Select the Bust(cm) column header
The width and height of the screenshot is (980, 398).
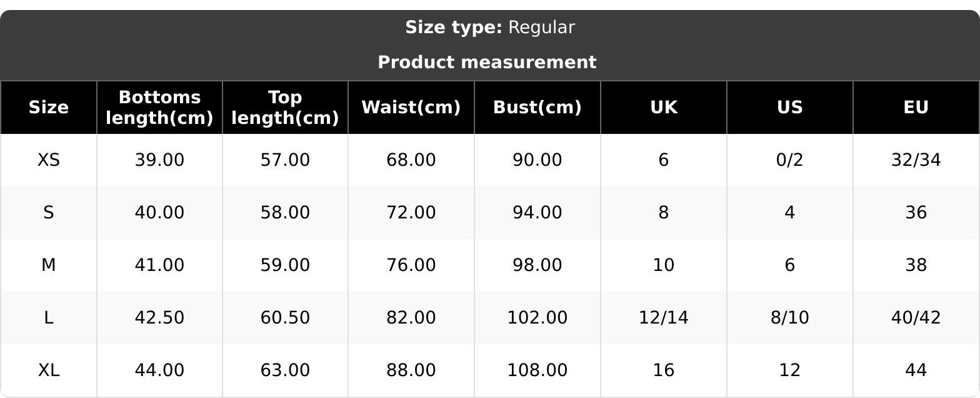coord(537,108)
